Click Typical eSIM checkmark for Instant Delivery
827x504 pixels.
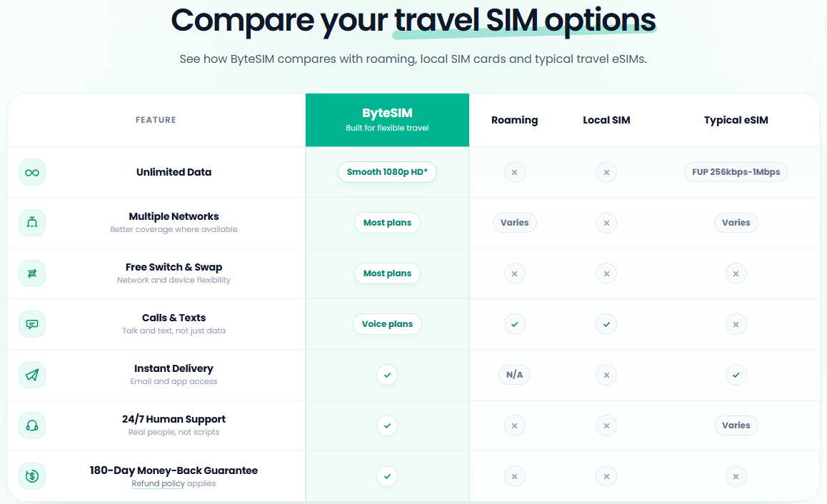736,375
